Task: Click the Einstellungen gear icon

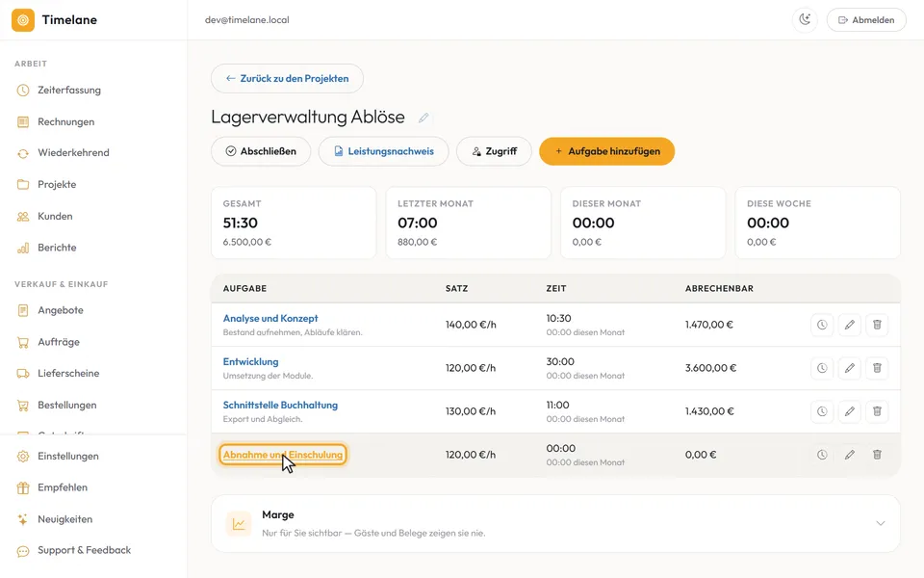Action: click(23, 456)
